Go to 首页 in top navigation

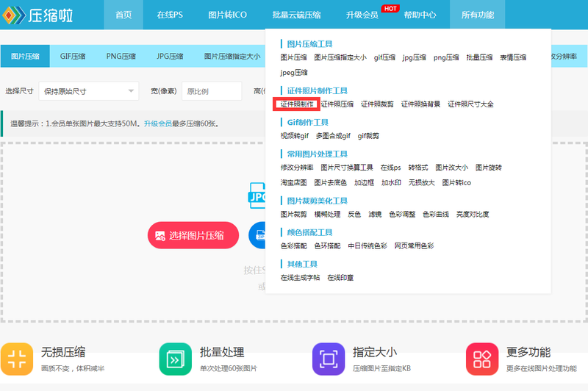(x=123, y=15)
